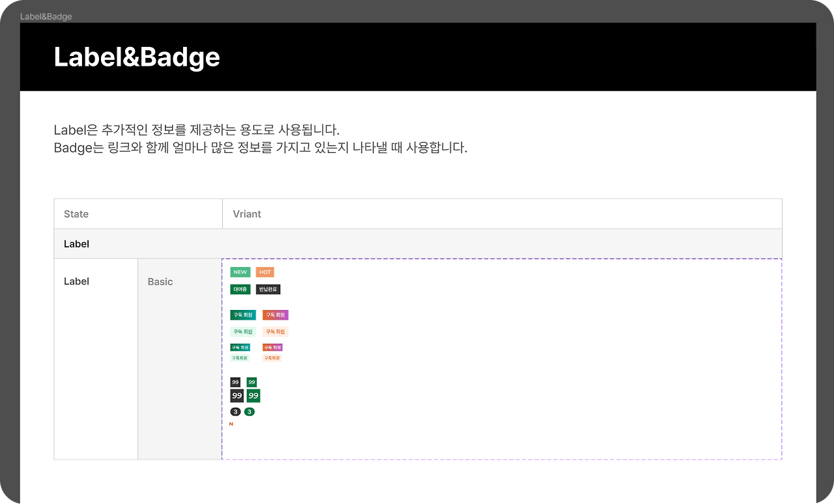
Task: Select the gradient "구독 회원" badge
Action: pos(276,315)
